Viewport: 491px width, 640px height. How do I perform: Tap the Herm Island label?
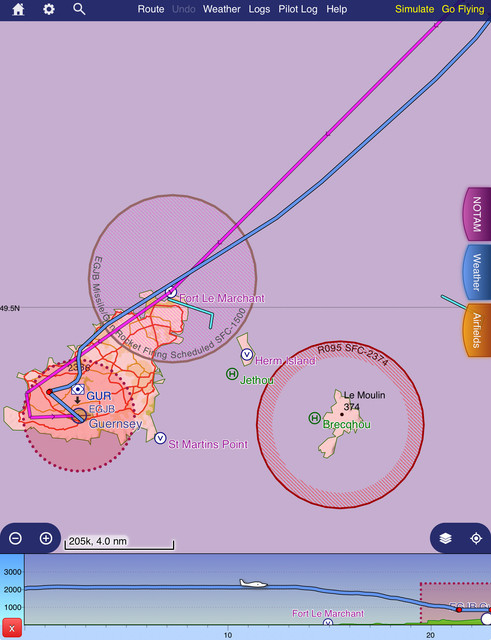pyautogui.click(x=285, y=361)
